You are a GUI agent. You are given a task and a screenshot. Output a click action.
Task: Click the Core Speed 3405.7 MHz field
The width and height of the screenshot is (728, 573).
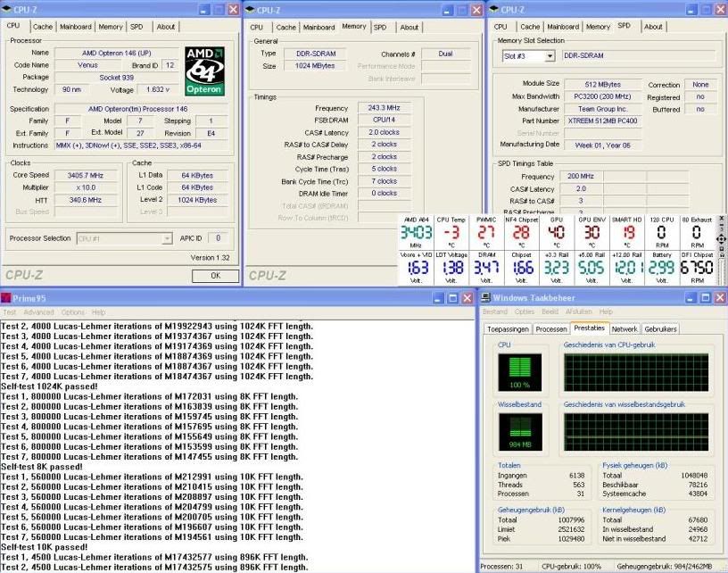[x=86, y=176]
